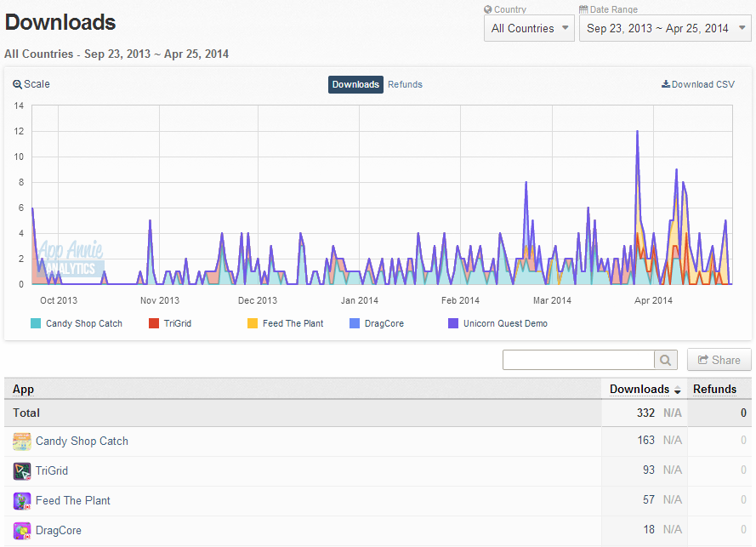756x547 pixels.
Task: Open the Candy Shop Catch app icon
Action: click(x=22, y=442)
